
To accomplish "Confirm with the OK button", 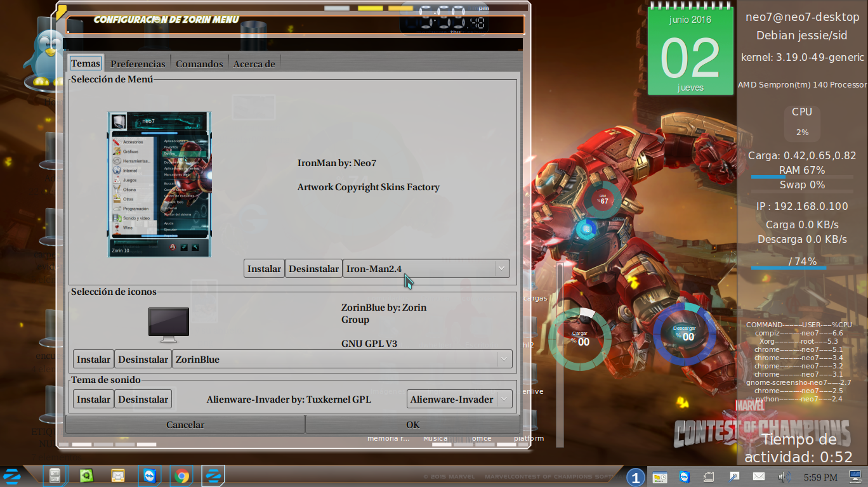I will 412,425.
